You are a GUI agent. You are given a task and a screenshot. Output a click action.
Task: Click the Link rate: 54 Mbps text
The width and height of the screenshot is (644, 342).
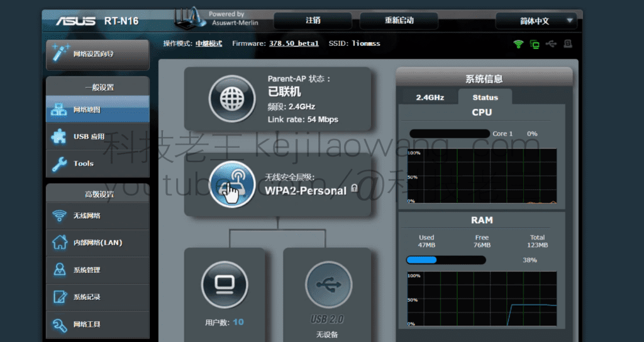tap(303, 119)
